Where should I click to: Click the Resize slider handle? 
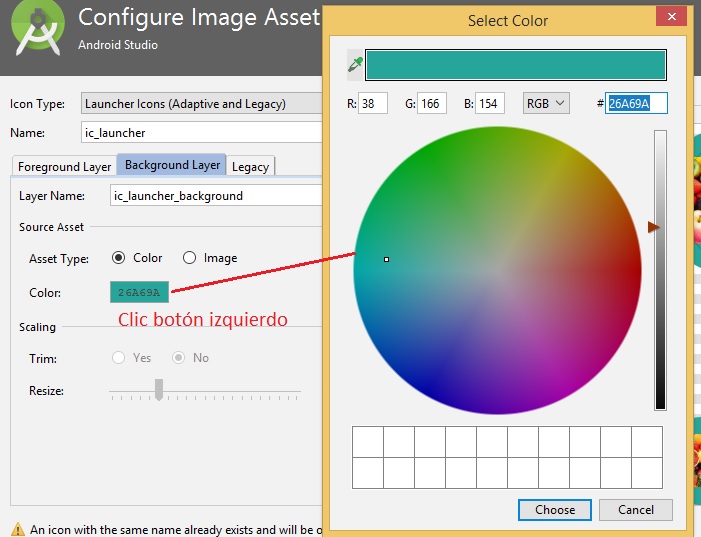pos(158,390)
